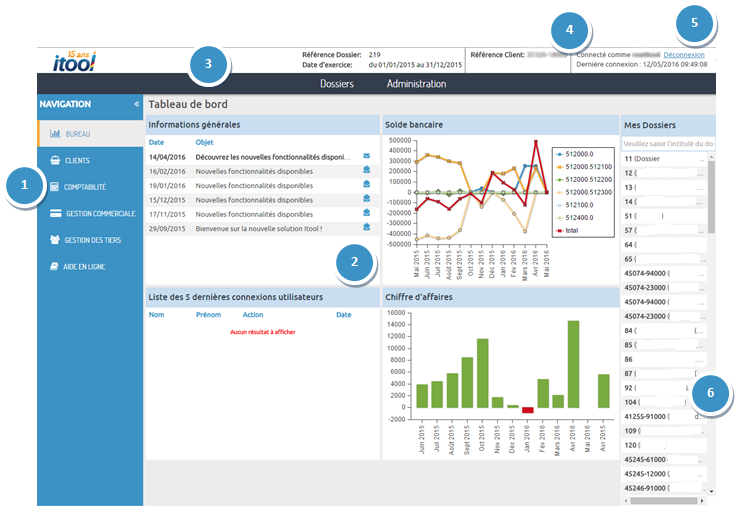Screen dimensions: 735x506
Task: Open the Administration menu
Action: [416, 84]
